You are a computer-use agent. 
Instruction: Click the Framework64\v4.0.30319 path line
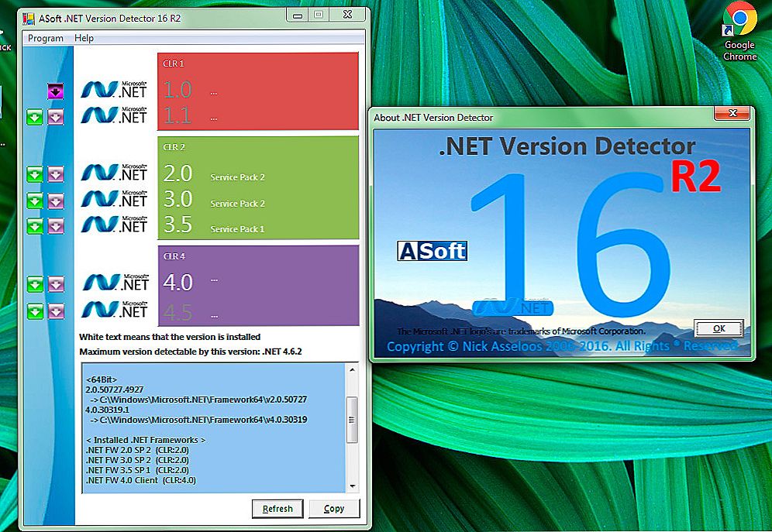point(198,420)
